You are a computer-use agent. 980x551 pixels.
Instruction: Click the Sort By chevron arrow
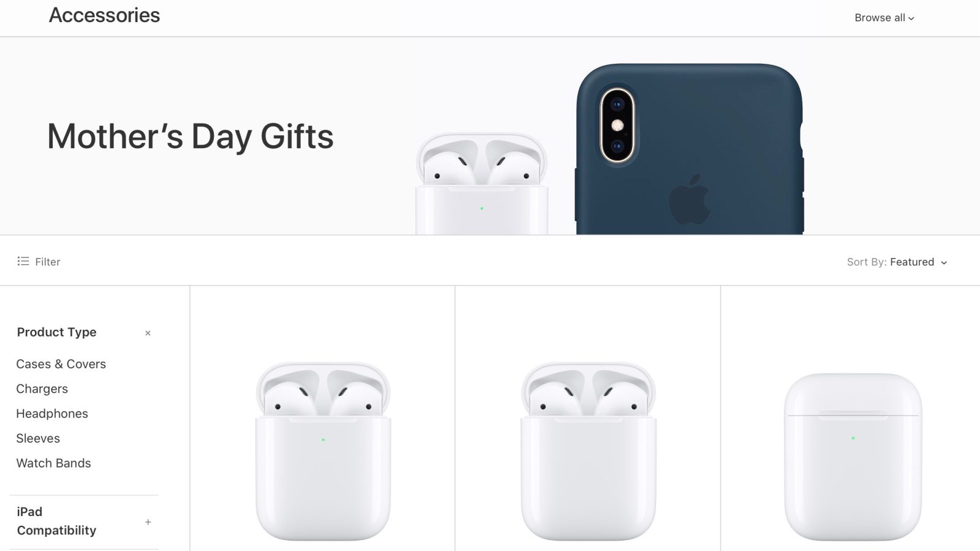tap(944, 262)
